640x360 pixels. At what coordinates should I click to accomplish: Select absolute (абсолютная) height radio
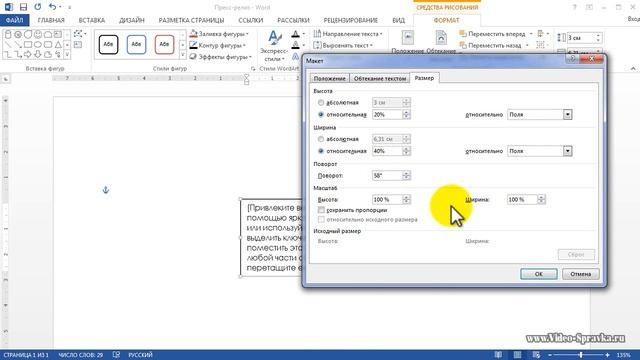[321, 102]
